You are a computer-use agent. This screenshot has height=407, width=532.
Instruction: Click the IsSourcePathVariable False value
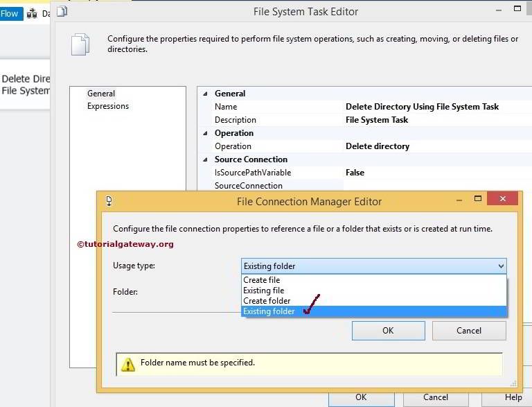coord(355,173)
